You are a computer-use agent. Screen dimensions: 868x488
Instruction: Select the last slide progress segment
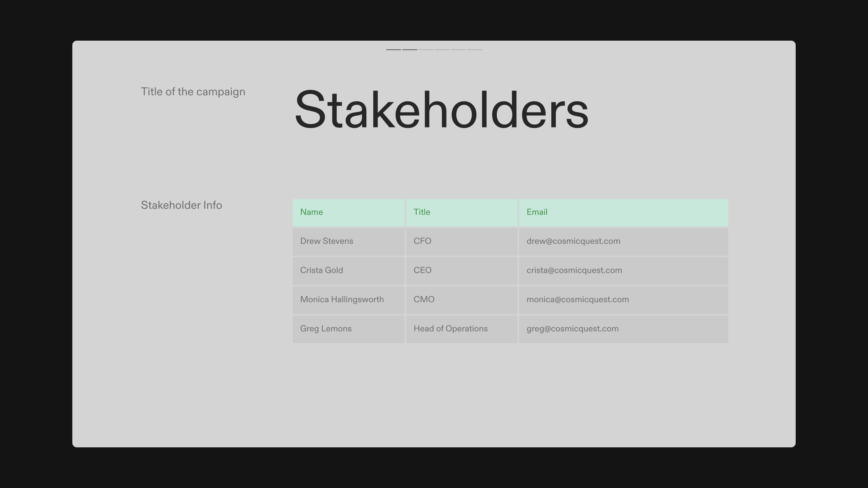[474, 49]
